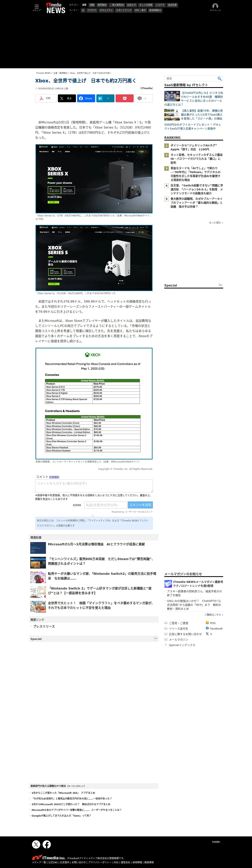Click the Facebook Share button
The height and width of the screenshot is (868, 252).
[x=86, y=98]
